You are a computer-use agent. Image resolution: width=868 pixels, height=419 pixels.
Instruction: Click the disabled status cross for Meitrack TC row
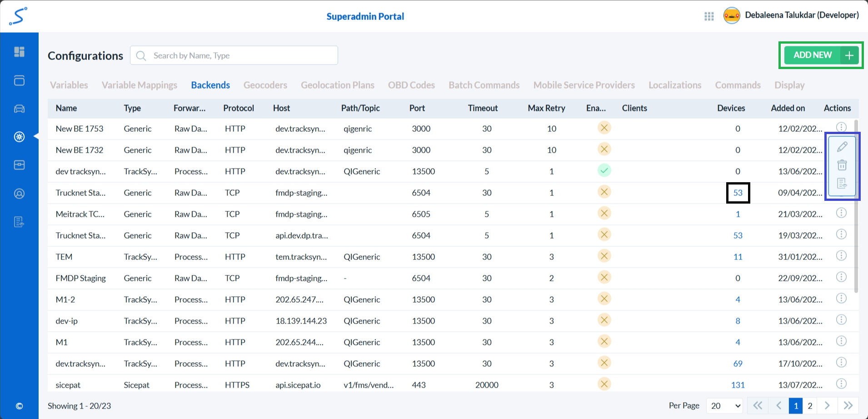604,213
